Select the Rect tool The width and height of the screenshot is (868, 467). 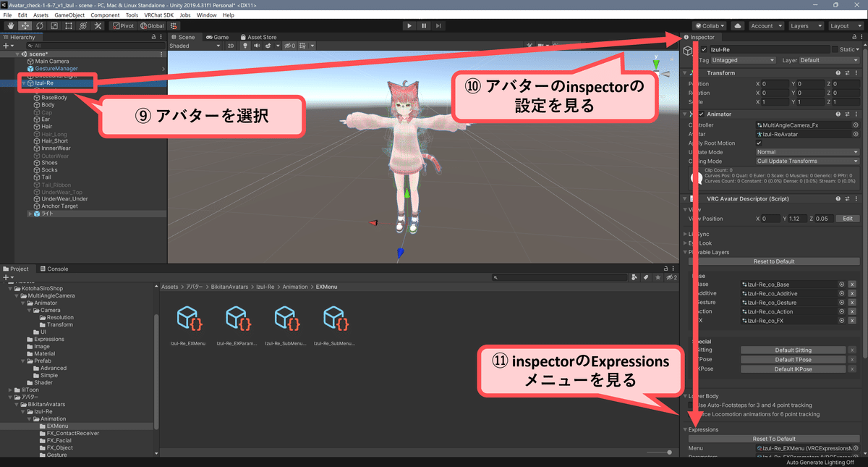tap(69, 26)
